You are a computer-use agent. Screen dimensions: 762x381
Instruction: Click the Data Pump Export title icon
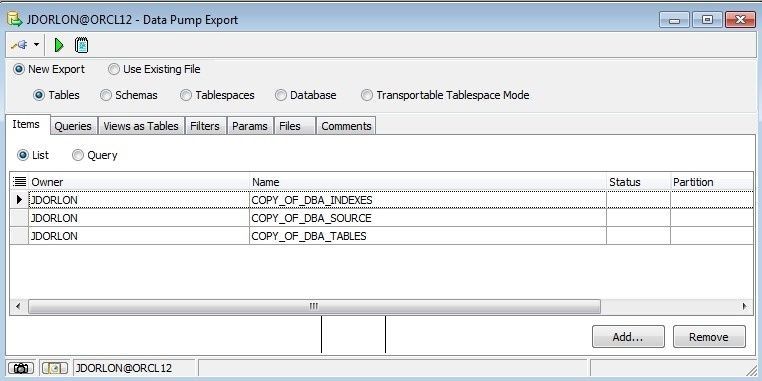click(x=15, y=20)
